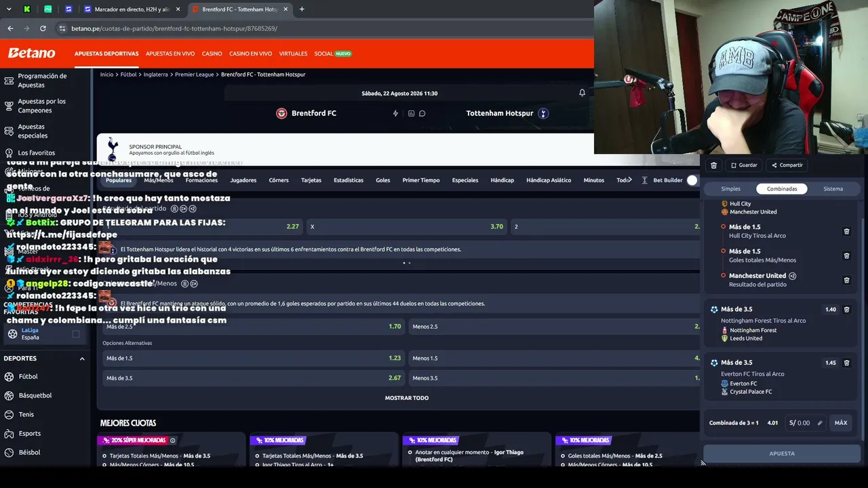Switch to the Goles market tab
Screen dimensions: 868x488
383,180
